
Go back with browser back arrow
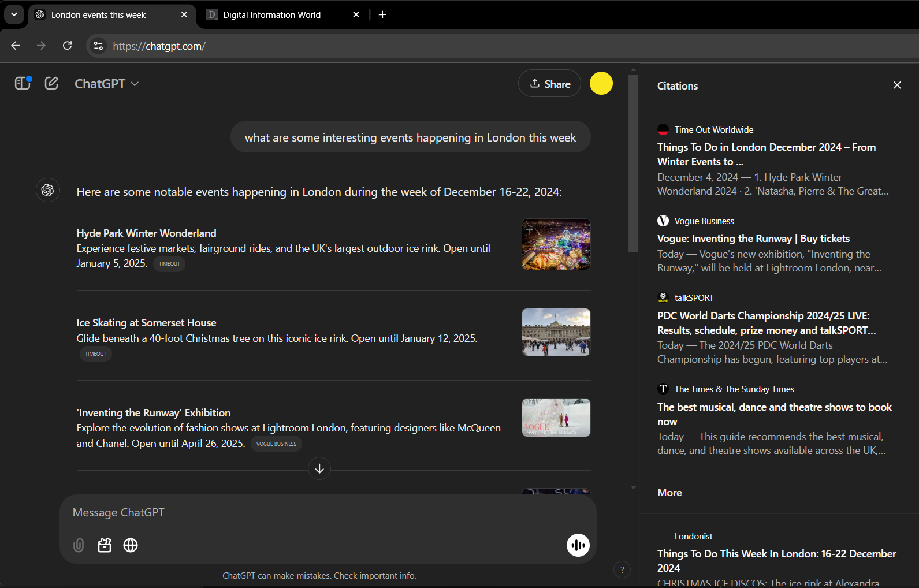point(16,46)
